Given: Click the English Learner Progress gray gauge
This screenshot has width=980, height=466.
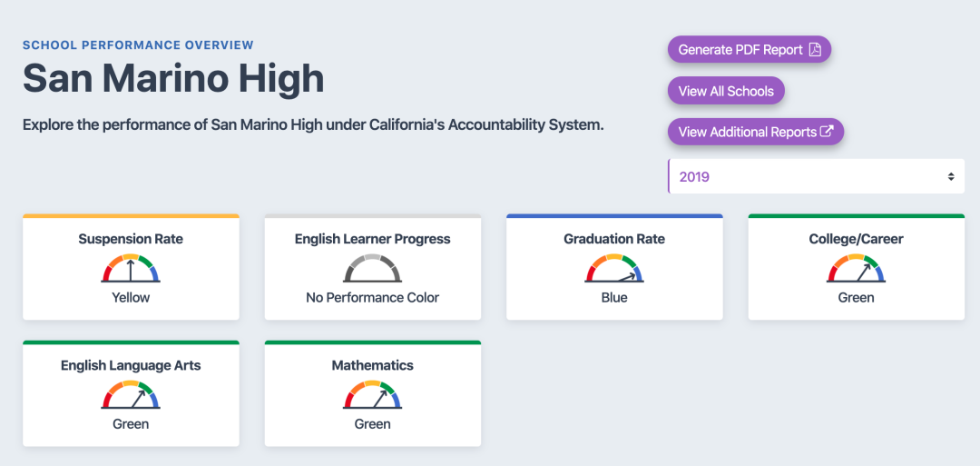Looking at the screenshot, I should tap(373, 268).
